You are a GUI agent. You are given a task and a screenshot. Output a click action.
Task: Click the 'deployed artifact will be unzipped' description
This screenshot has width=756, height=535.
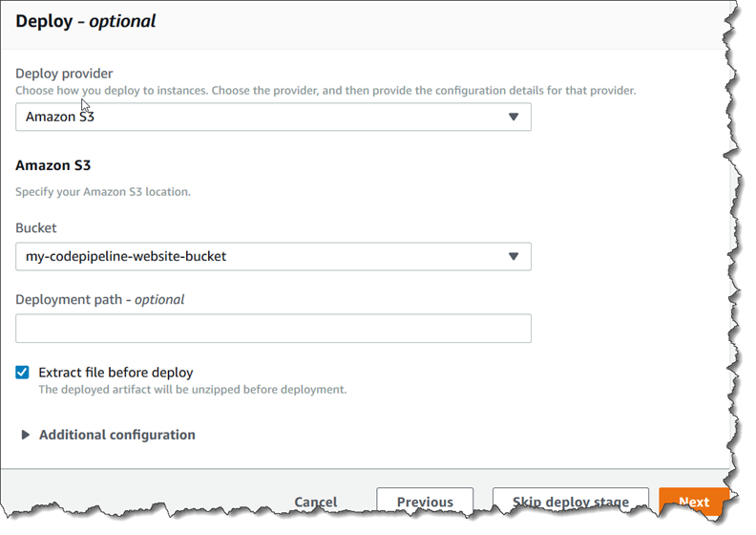coord(192,390)
